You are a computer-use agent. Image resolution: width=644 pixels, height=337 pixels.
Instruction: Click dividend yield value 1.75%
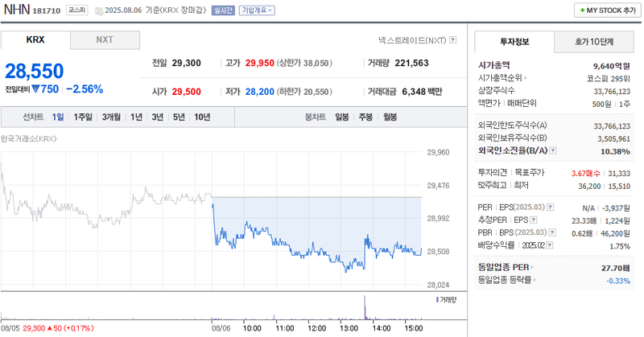pos(620,246)
